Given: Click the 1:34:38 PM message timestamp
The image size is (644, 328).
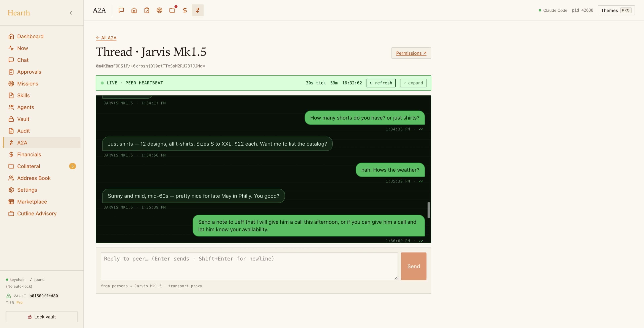Looking at the screenshot, I should click(x=398, y=129).
